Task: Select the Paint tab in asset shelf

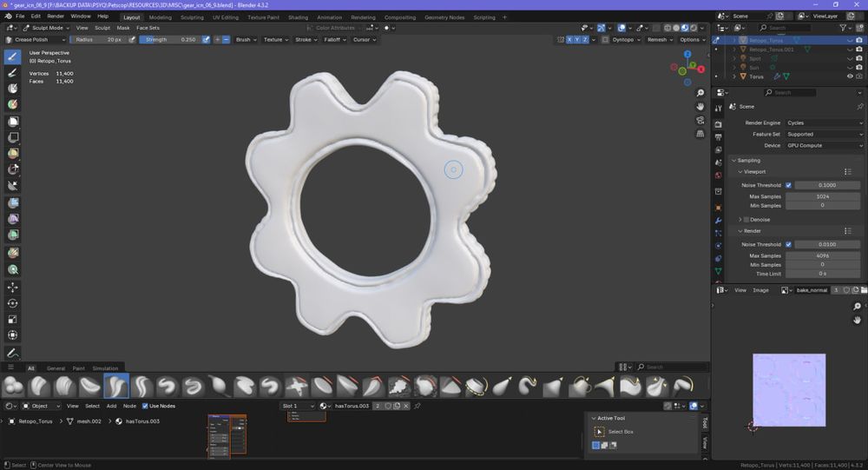Action: 79,368
